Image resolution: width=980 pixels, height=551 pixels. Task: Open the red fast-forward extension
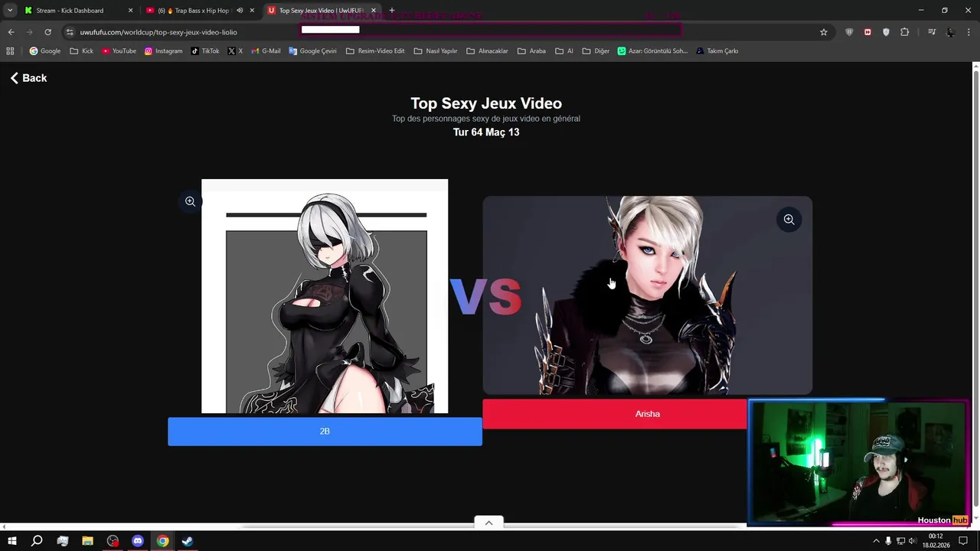867,32
